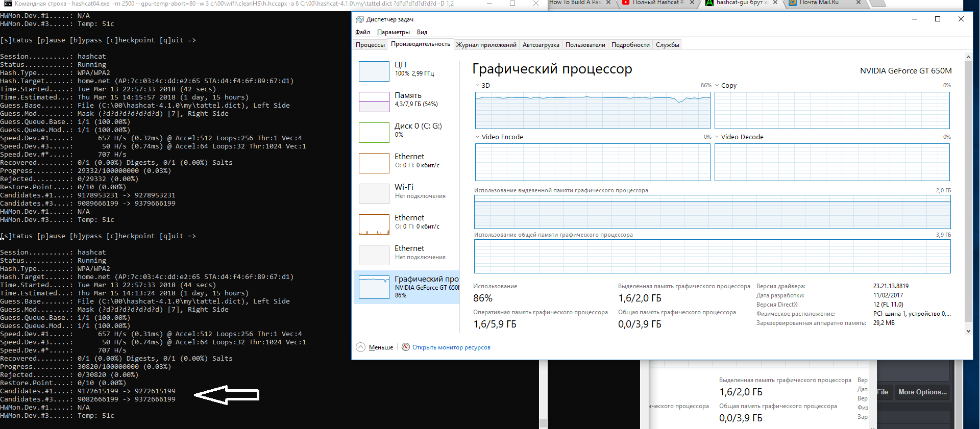Expand the 3D engine dropdown
Viewport: 980px width, 429px height.
(x=477, y=86)
